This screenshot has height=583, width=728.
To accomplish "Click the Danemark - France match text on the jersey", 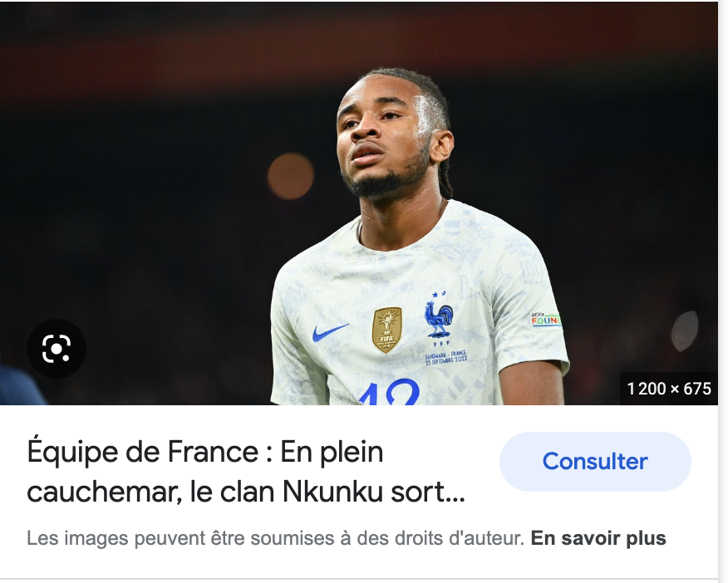I will pos(446,358).
